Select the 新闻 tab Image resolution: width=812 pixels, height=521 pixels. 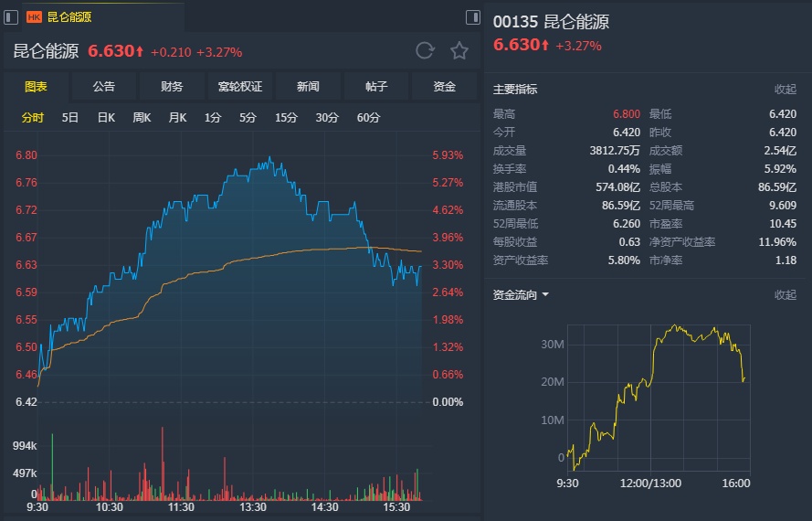pos(308,87)
